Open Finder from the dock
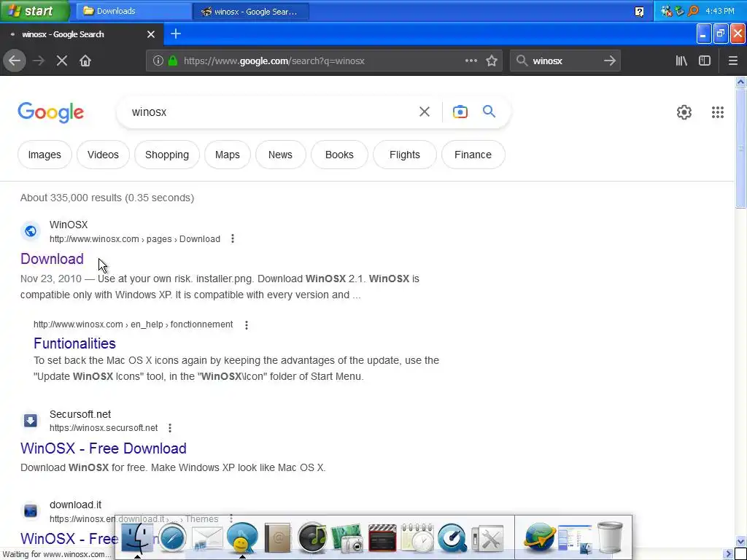Viewport: 747px width, 560px height. 137,538
